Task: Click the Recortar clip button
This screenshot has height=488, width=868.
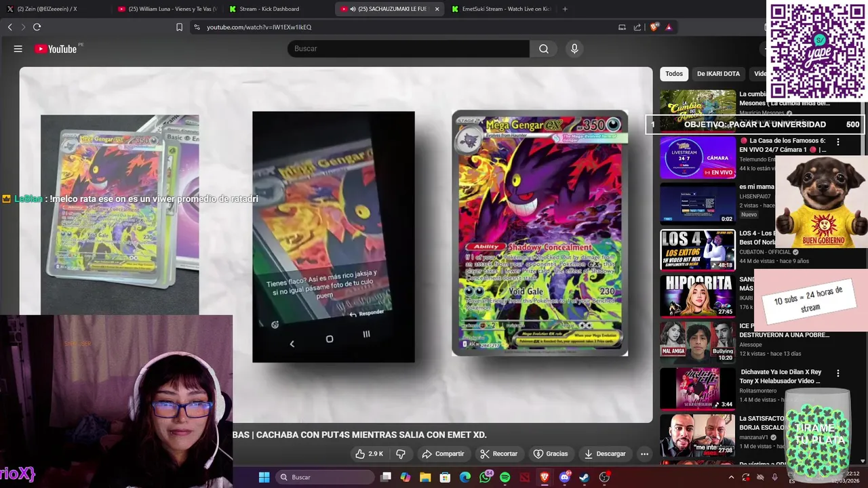Action: pos(498,453)
